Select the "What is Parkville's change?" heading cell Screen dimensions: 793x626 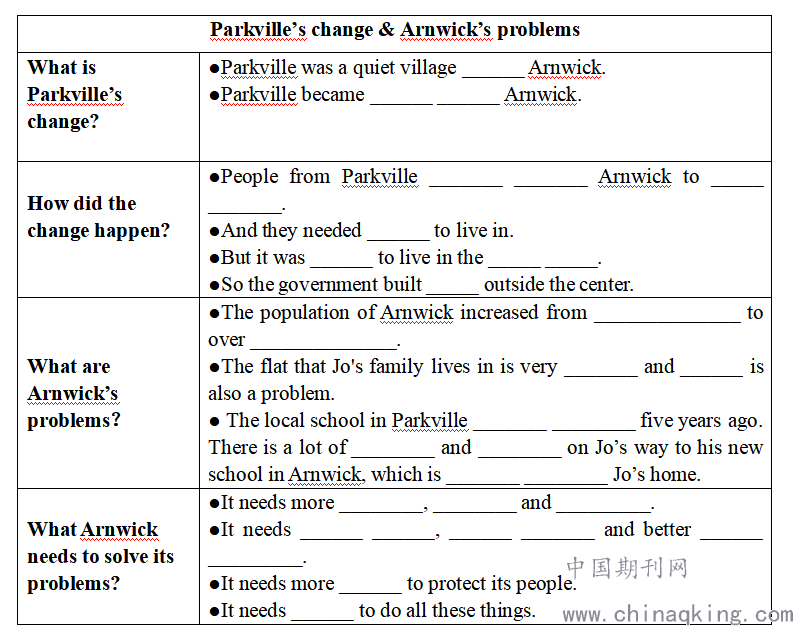click(109, 107)
